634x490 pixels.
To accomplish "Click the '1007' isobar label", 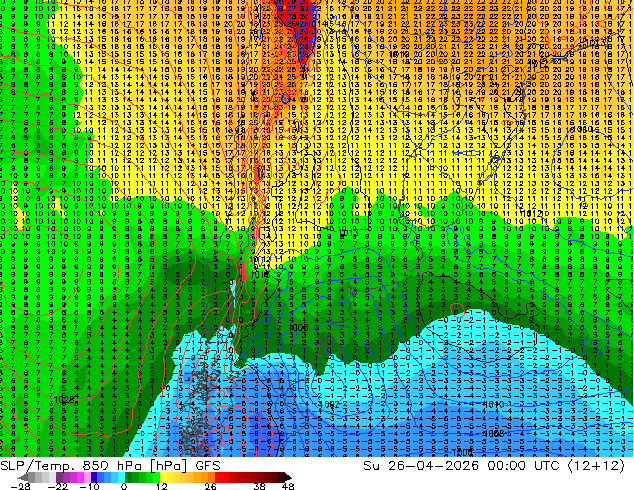I will point(328,404).
